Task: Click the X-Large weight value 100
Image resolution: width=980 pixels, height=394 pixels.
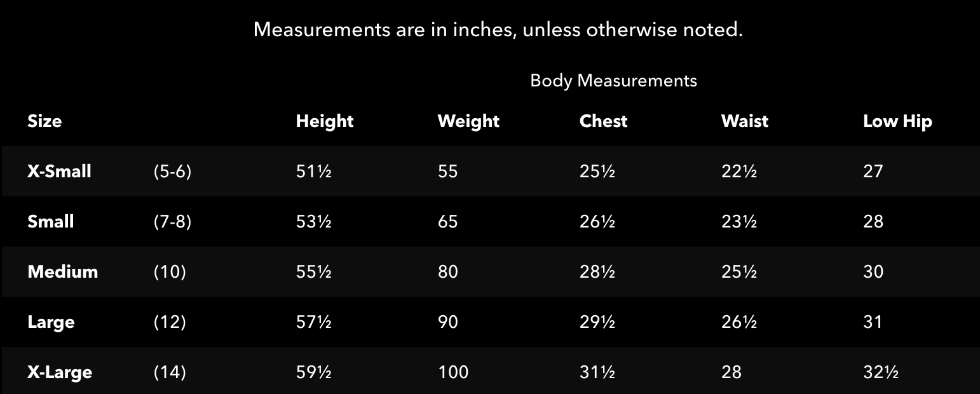Action: (x=453, y=372)
